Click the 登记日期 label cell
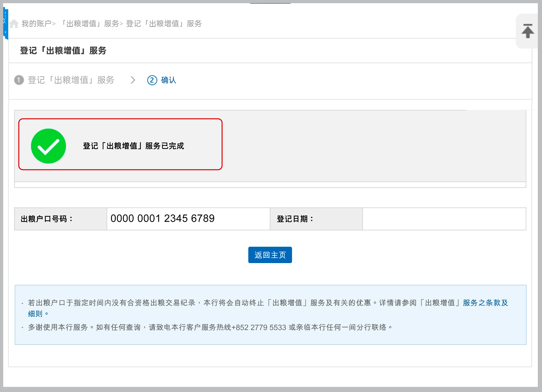542x392 pixels. (x=316, y=219)
